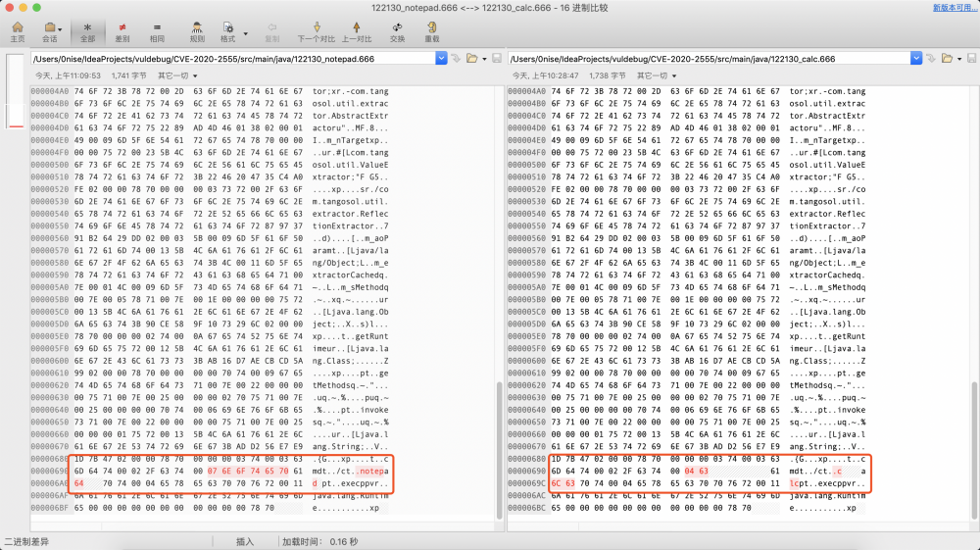Viewport: 980px width, 550px height.
Task: Click right pane load-file arrow icon
Action: pyautogui.click(x=931, y=58)
